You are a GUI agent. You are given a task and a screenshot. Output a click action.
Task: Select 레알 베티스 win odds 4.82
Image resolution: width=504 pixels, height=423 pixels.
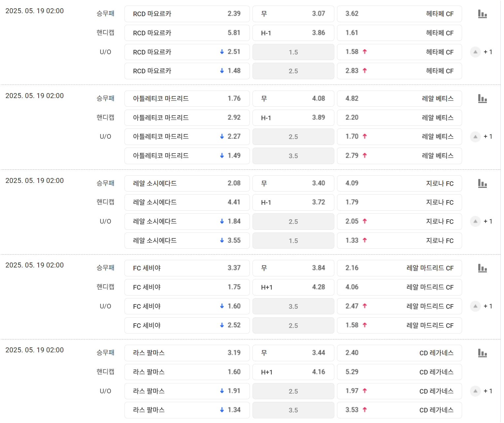point(399,98)
